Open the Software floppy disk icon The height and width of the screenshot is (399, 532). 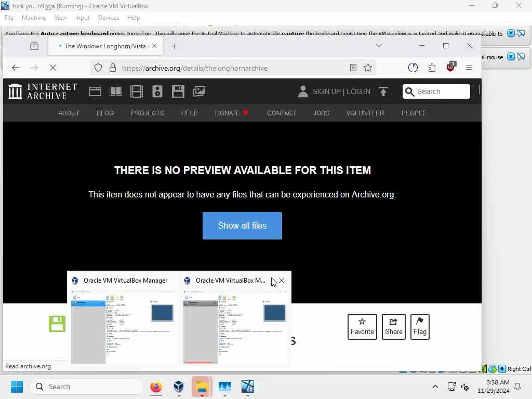click(178, 91)
